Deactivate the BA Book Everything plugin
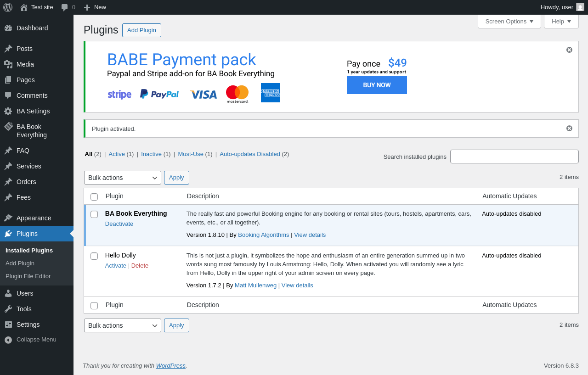This screenshot has width=588, height=375. tap(119, 224)
